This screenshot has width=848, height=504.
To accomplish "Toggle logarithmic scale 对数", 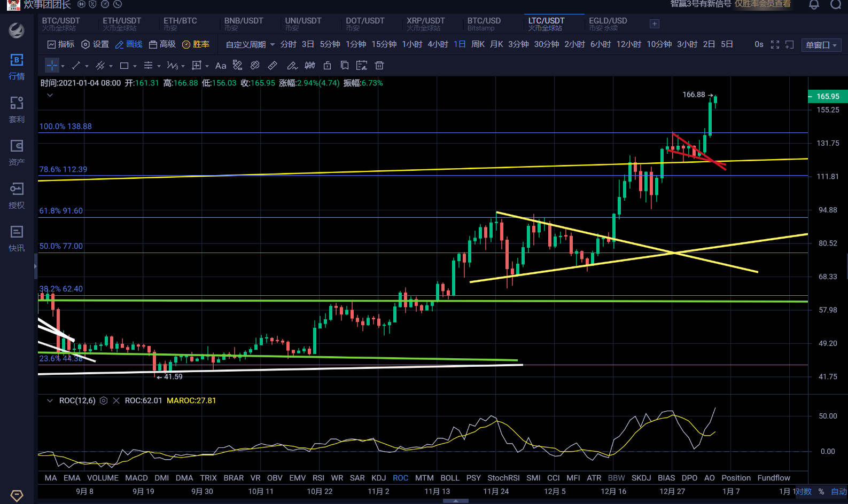I will 803,491.
